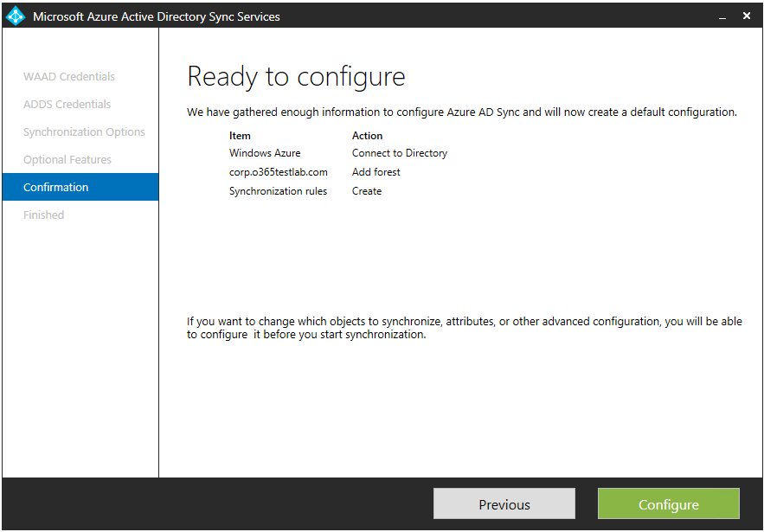Viewport: 764px width, 532px height.
Task: Select the 'Synchronization rules' item
Action: (279, 191)
